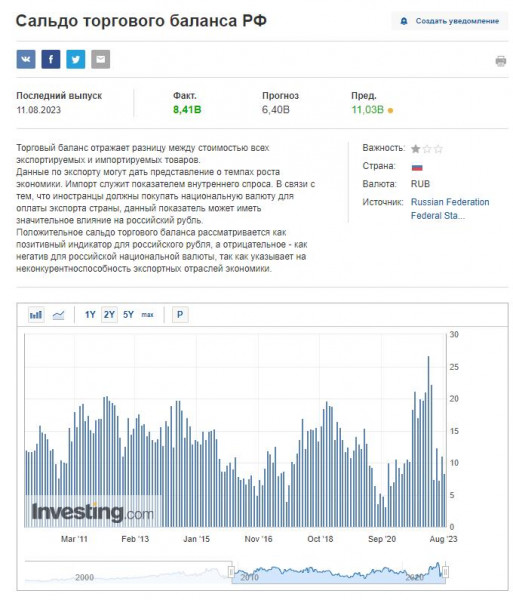Switch the chart to line view

(58, 315)
